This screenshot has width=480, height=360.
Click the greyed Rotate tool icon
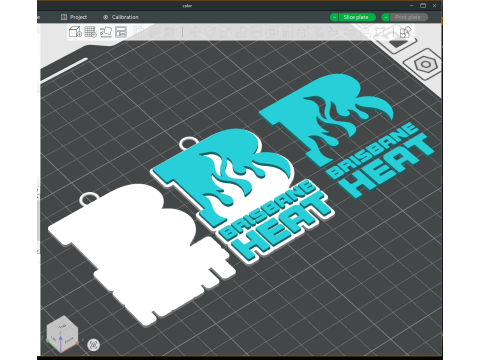211,32
